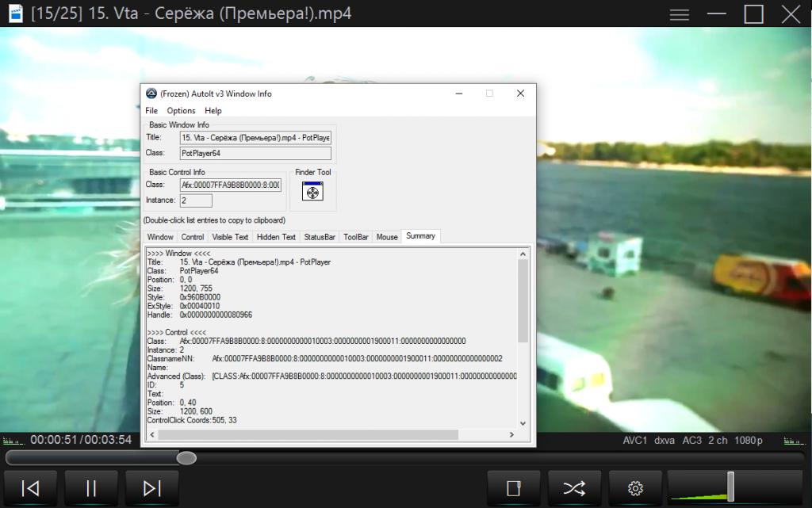Select the StatusBar tab

click(x=320, y=237)
